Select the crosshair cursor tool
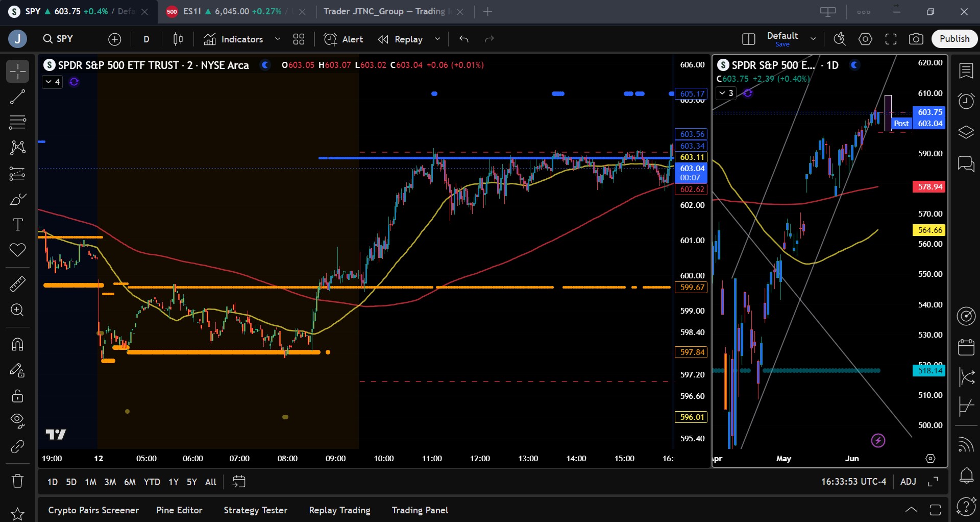 (x=17, y=71)
